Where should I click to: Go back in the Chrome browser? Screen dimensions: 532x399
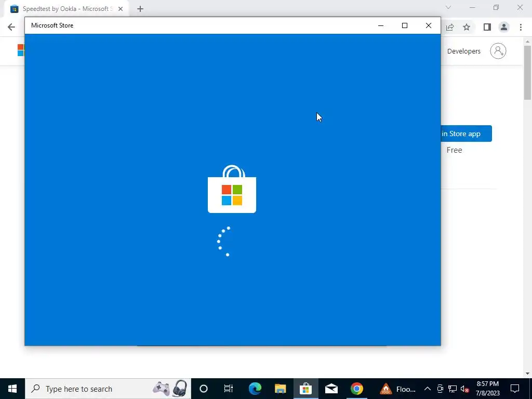11,27
